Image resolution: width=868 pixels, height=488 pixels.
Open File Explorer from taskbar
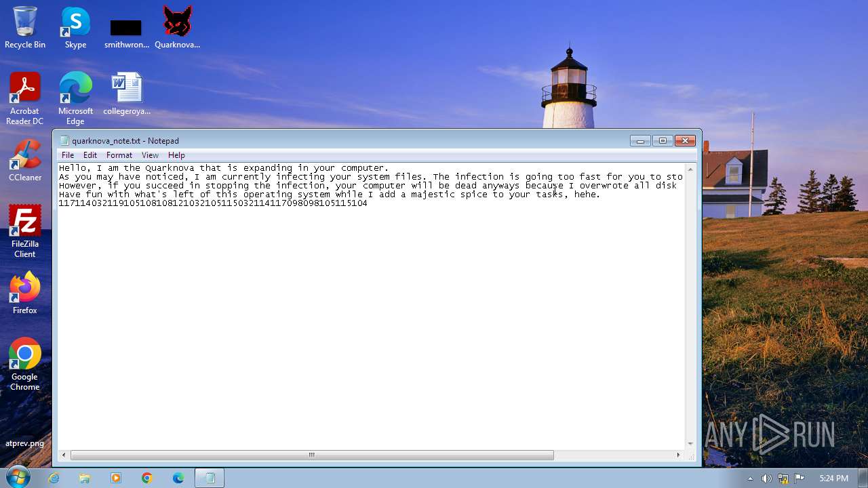click(x=85, y=478)
